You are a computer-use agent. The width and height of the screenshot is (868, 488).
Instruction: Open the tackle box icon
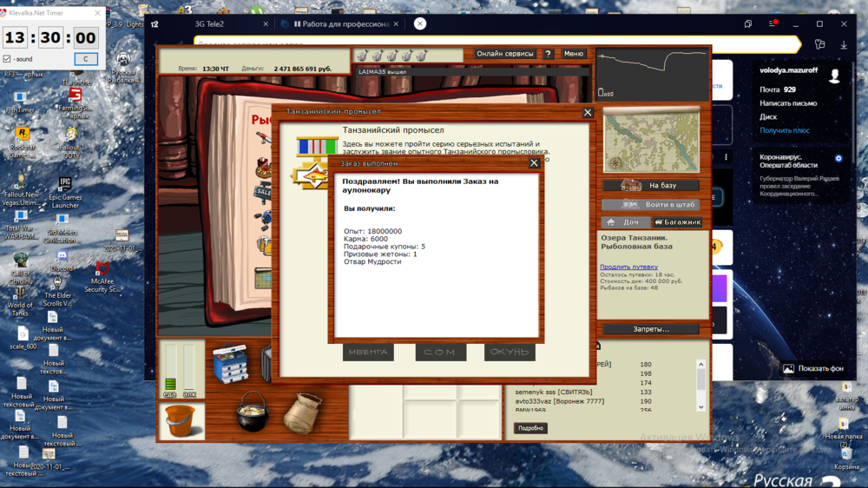(230, 365)
